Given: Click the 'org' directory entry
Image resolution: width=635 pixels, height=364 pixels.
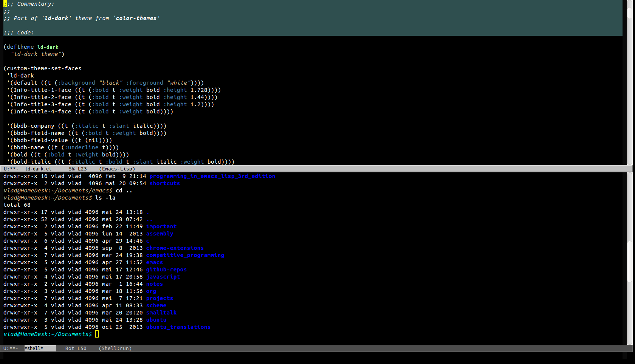Looking at the screenshot, I should coord(151,291).
